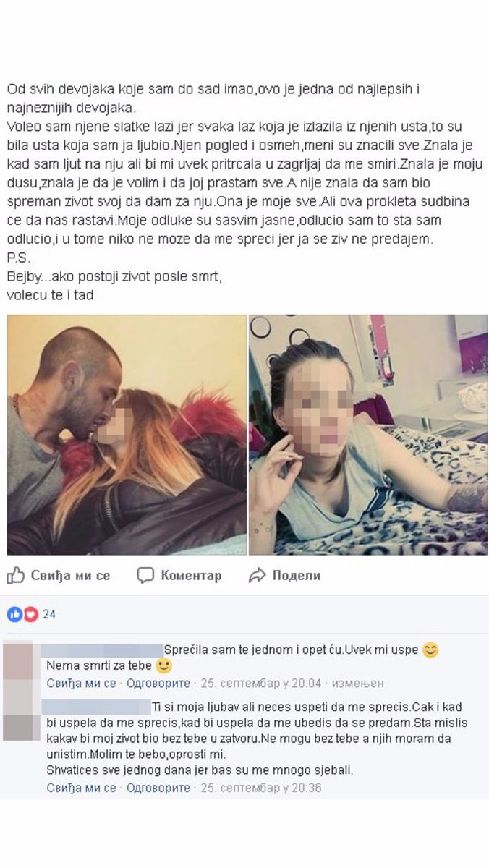Click the thumbs-up Свиђа ми се icon

[15, 576]
